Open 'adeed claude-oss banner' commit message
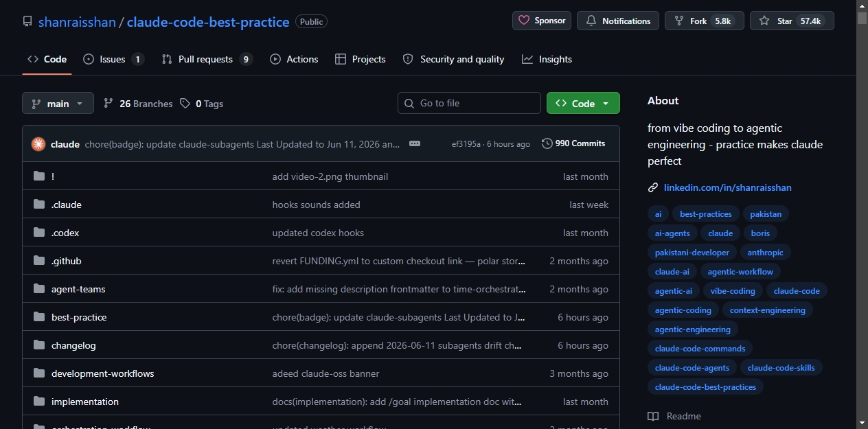 pyautogui.click(x=326, y=373)
